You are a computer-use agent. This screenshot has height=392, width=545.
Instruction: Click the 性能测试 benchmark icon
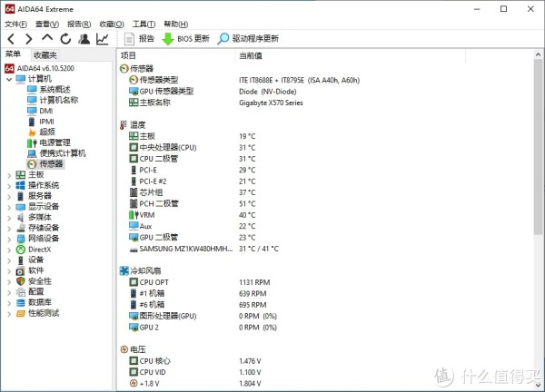[x=21, y=314]
